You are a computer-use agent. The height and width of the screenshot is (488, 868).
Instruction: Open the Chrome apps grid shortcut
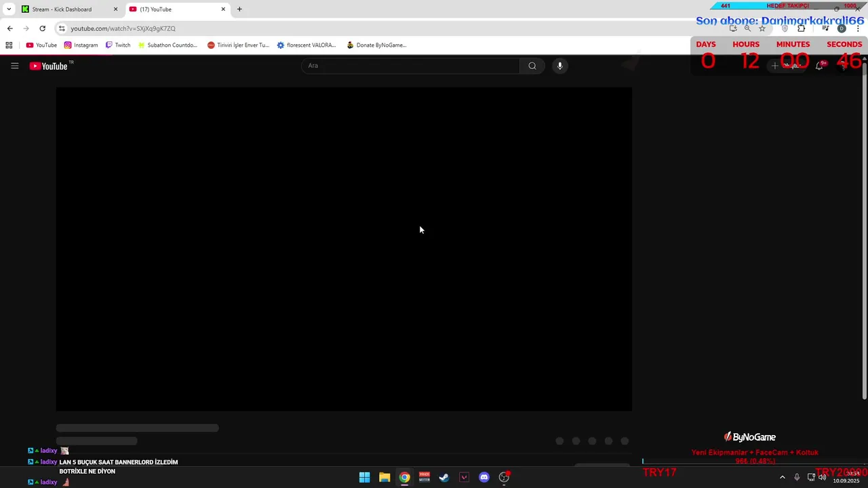click(x=9, y=45)
